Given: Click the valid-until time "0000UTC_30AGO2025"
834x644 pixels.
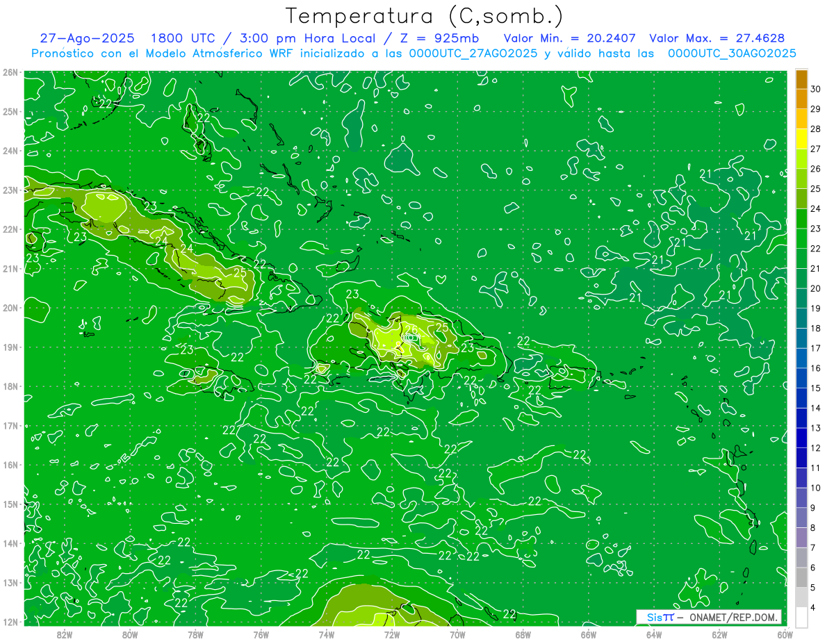Looking at the screenshot, I should click(x=732, y=53).
